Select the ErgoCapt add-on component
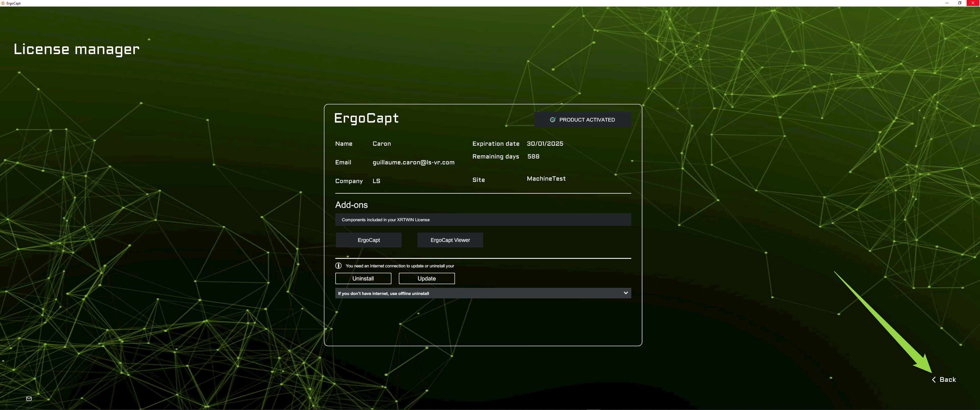Screen dimensions: 980x410 (369, 240)
